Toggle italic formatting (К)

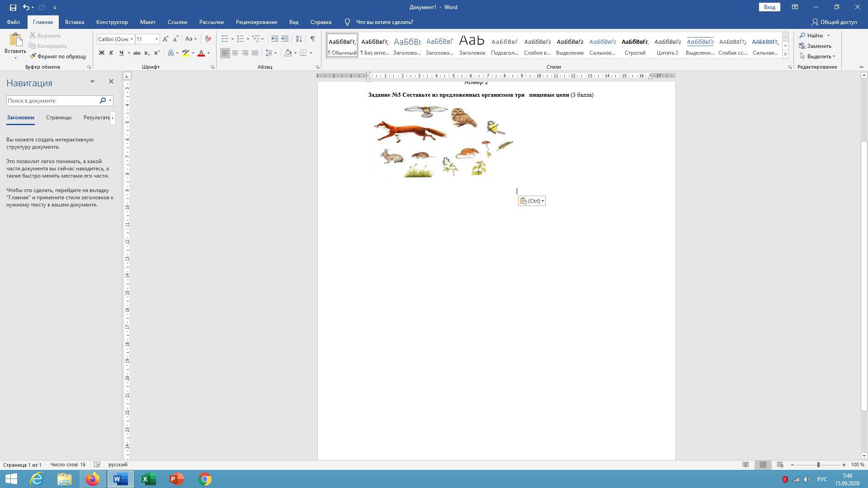(111, 53)
